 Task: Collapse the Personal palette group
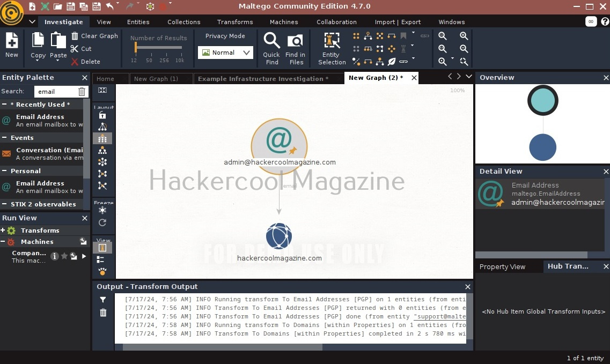point(4,170)
